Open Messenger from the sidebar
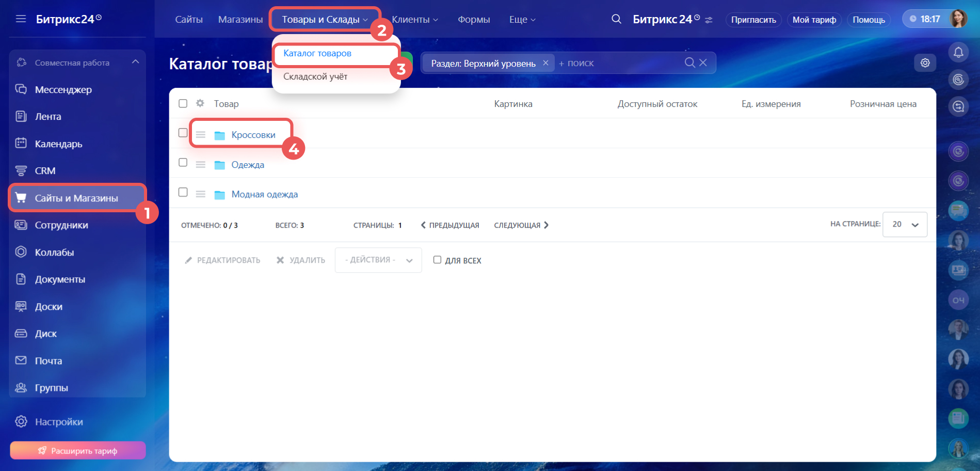Screen dimensions: 980x471 pos(63,89)
